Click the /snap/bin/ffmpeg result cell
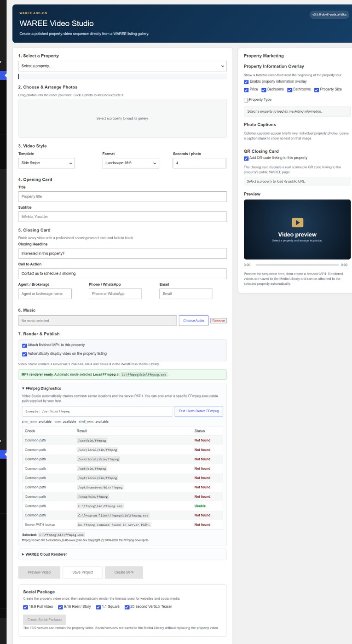 [x=93, y=497]
